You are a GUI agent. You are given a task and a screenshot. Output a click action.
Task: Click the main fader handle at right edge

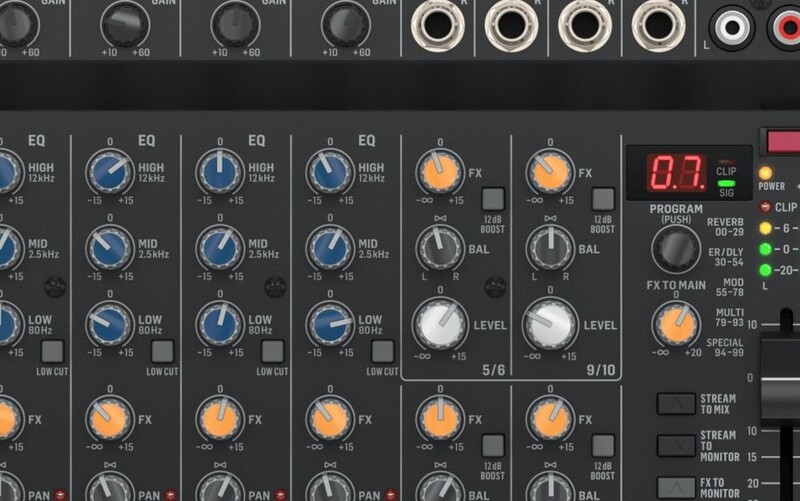click(x=782, y=380)
